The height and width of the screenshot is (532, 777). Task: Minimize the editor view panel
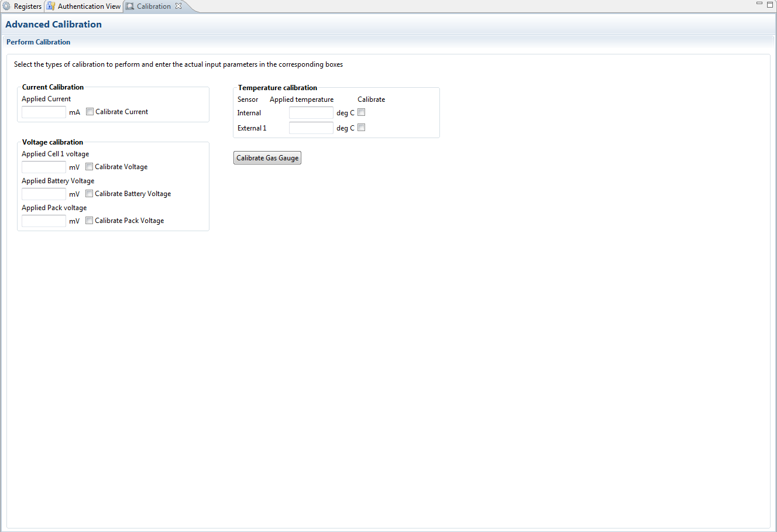pyautogui.click(x=759, y=4)
